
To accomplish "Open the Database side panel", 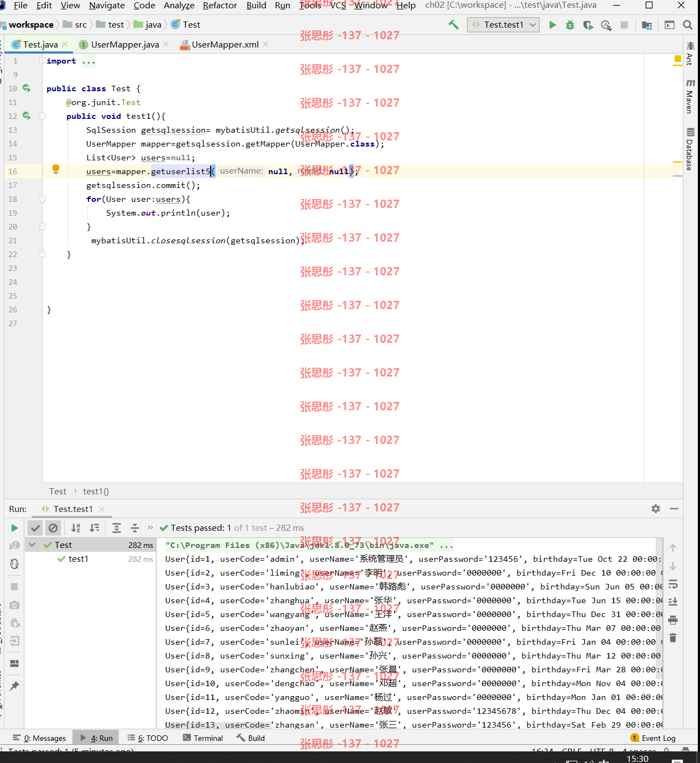I will [689, 149].
